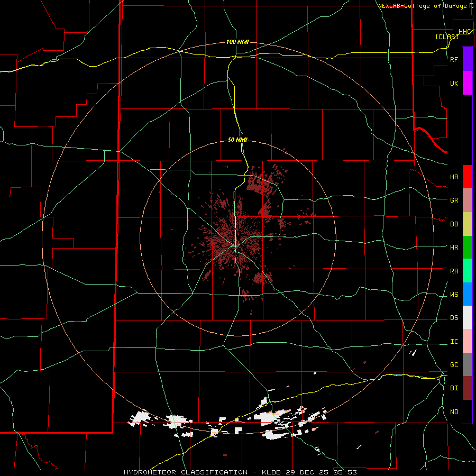Screen dimensions: 476x476
Task: Click the RA legend label
Action: (454, 271)
